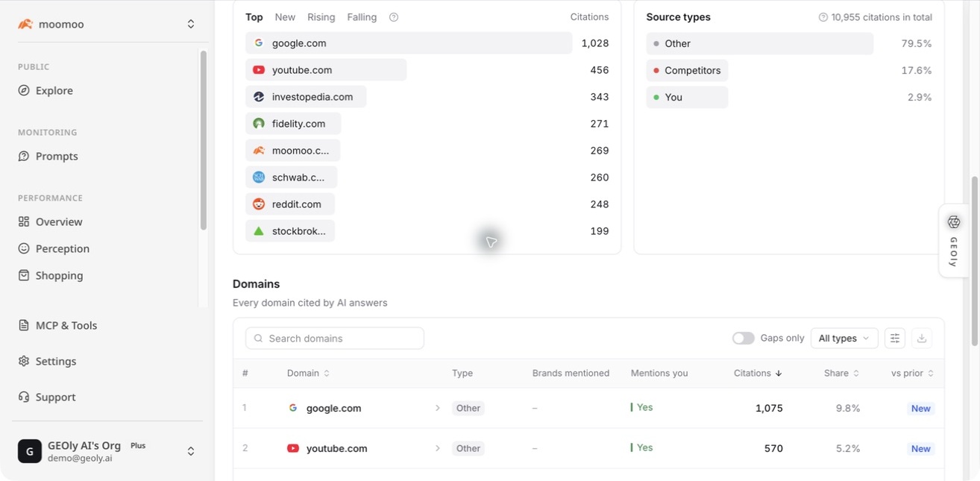Click into the Search domains field
The width and height of the screenshot is (980, 481).
335,339
